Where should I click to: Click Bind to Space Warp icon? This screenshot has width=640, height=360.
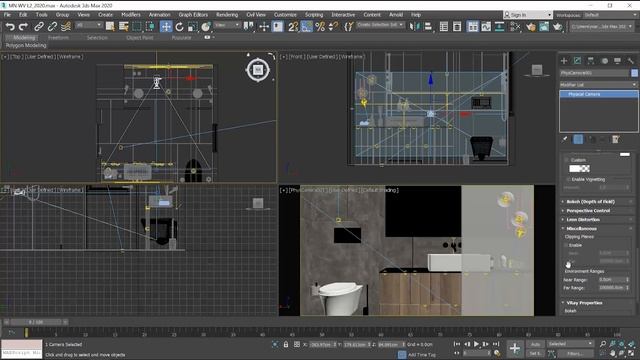click(66, 27)
